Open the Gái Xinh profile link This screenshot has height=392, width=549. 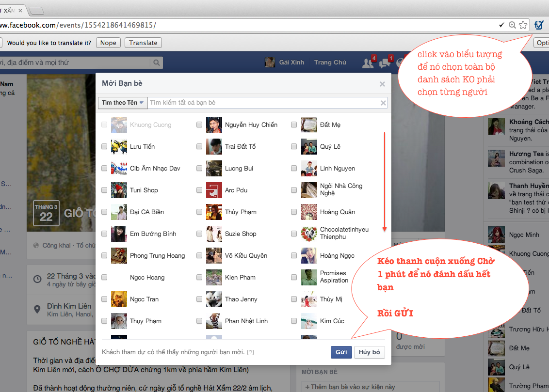291,63
